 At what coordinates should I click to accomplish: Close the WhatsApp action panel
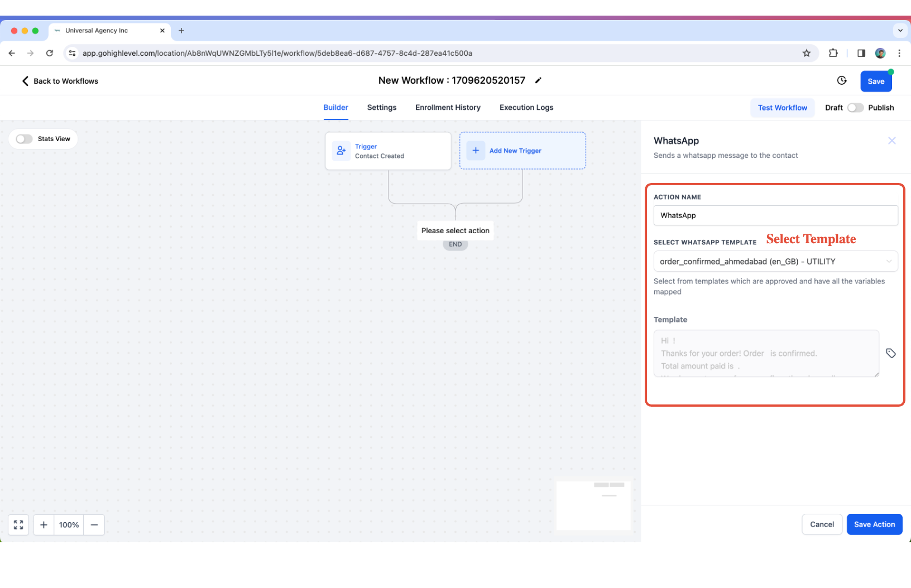click(892, 141)
